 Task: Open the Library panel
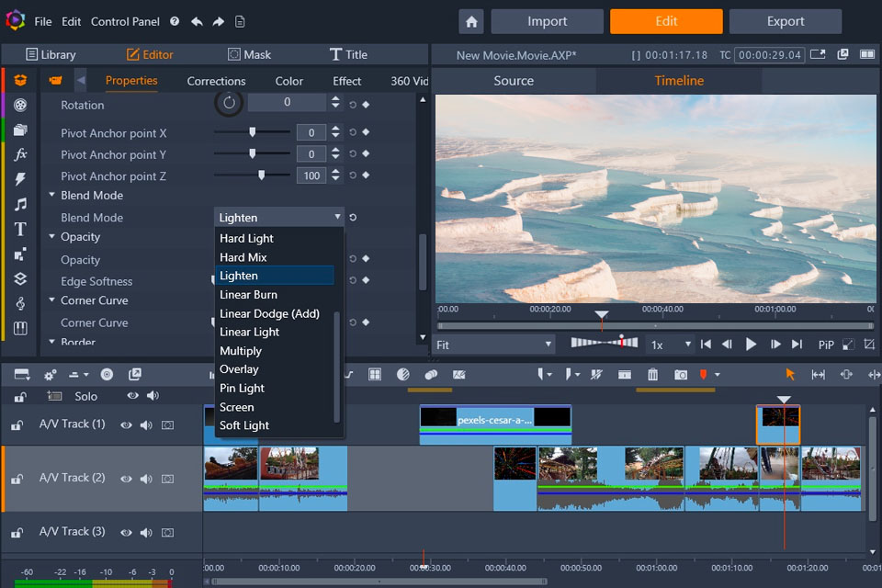pos(51,54)
